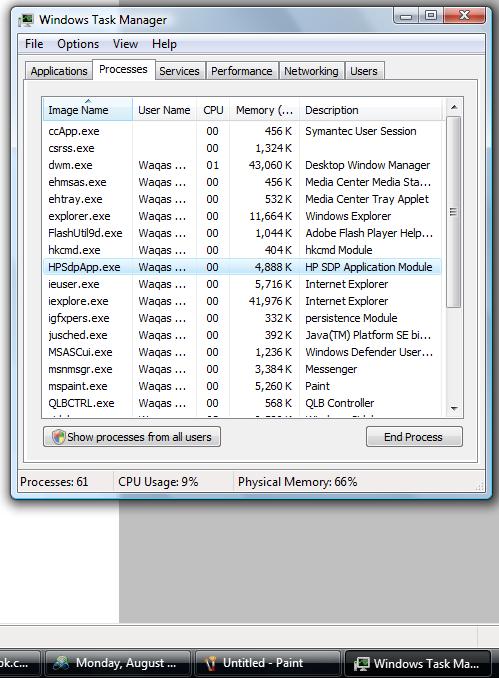Open Untitled - Paint from taskbar

coord(267,663)
